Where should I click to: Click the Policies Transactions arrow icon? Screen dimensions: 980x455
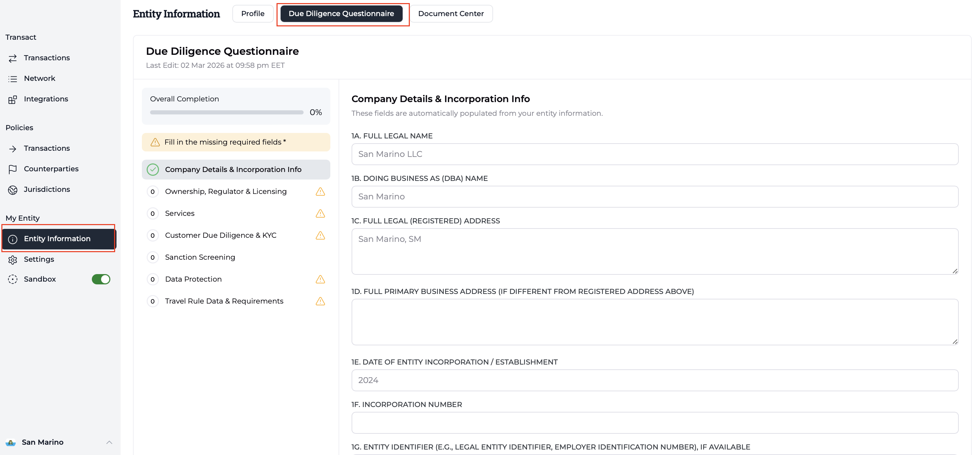click(13, 149)
